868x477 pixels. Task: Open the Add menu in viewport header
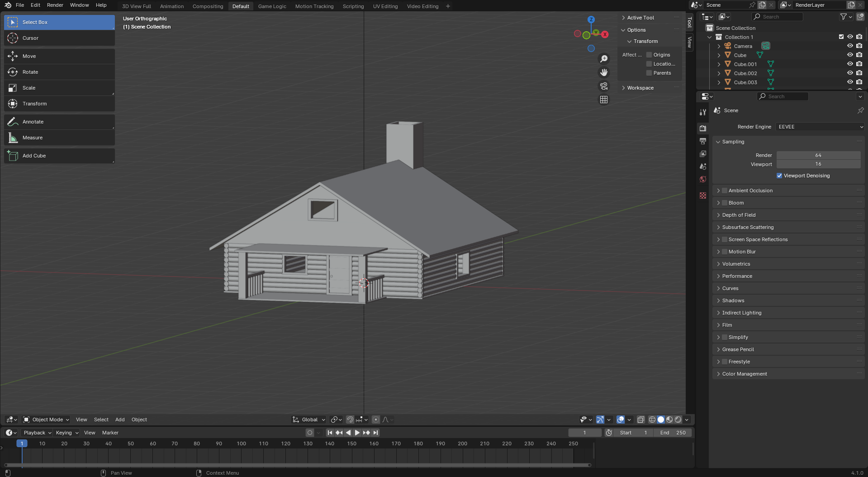pyautogui.click(x=120, y=420)
